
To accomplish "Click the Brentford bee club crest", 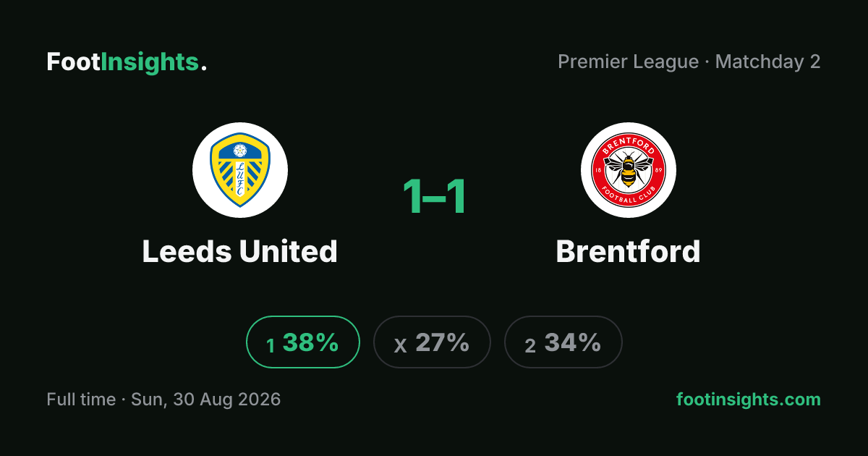I will (x=628, y=170).
